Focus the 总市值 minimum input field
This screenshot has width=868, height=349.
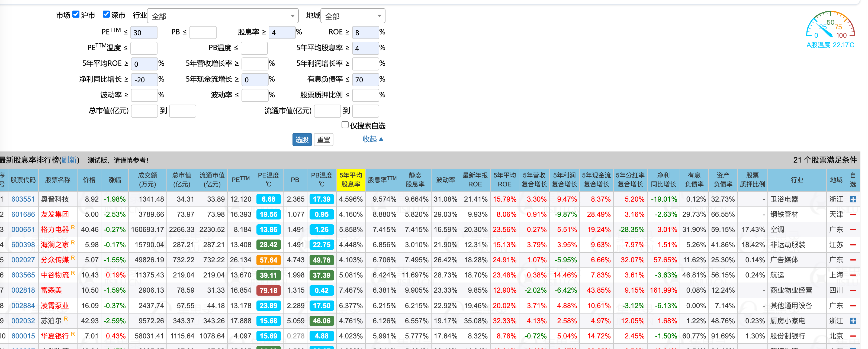[x=144, y=111]
